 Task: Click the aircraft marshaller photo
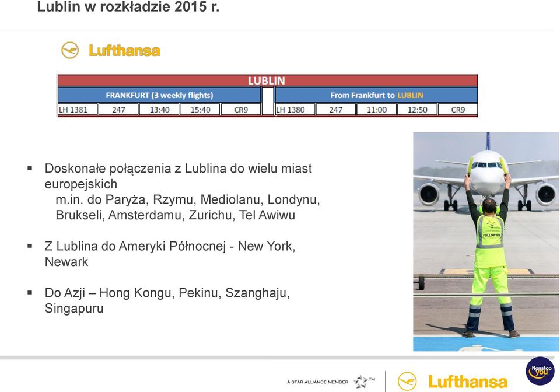[486, 242]
